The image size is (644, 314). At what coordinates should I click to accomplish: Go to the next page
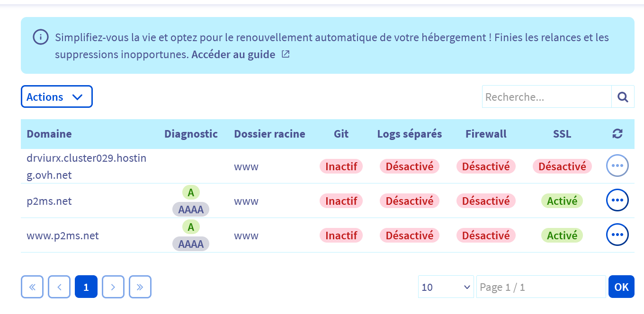click(113, 287)
